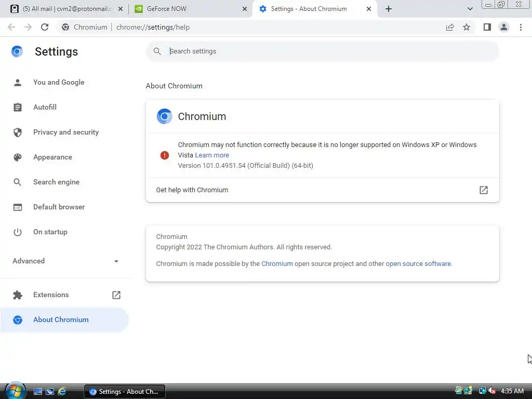Viewport: 532px width, 399px height.
Task: Open Default browser settings
Action: coord(59,207)
